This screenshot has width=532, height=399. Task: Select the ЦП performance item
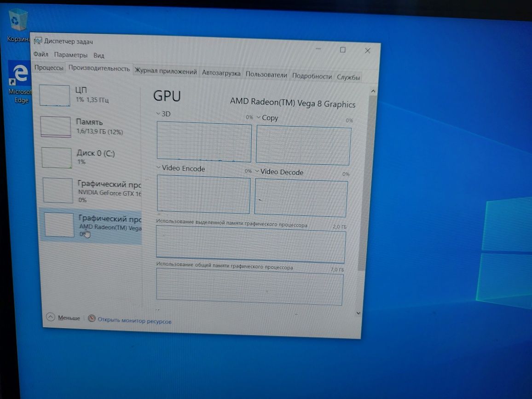coord(89,95)
